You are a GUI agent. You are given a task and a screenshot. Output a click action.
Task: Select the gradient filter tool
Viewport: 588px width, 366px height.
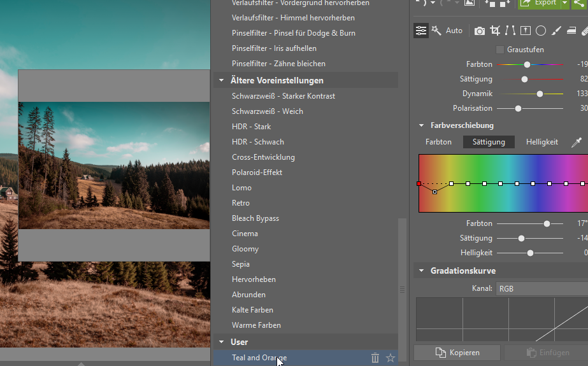coord(571,31)
